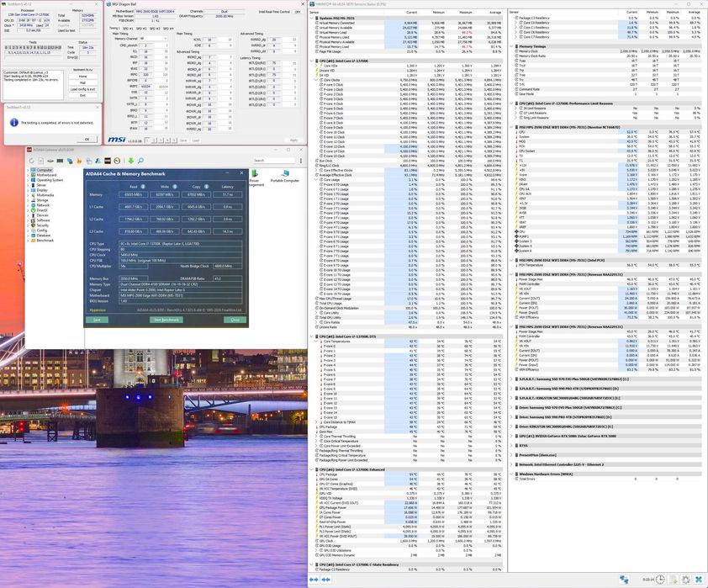
Task: Collapse Core Usage section in HWiNFO
Action: (x=316, y=180)
